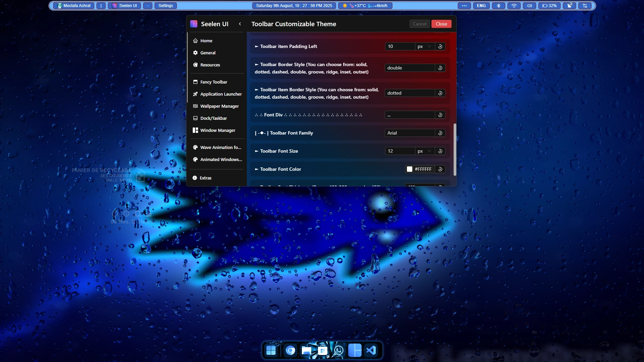Image resolution: width=644 pixels, height=362 pixels.
Task: Launch Chromium browser from the dock
Action: [x=290, y=351]
